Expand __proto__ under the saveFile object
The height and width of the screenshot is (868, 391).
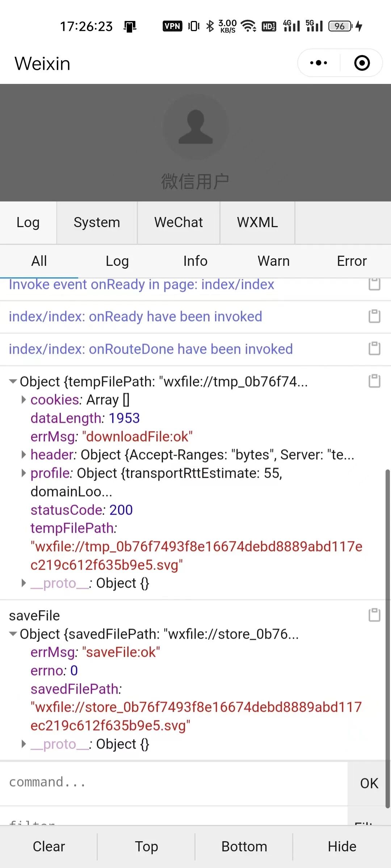click(24, 744)
